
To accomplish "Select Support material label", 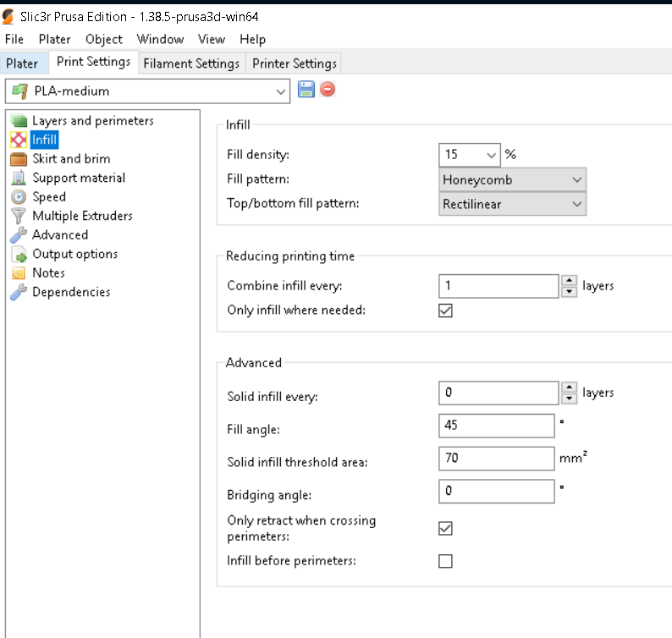I will click(79, 178).
